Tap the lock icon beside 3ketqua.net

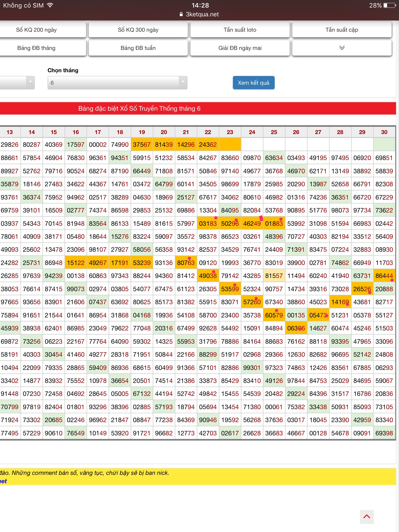tap(181, 14)
